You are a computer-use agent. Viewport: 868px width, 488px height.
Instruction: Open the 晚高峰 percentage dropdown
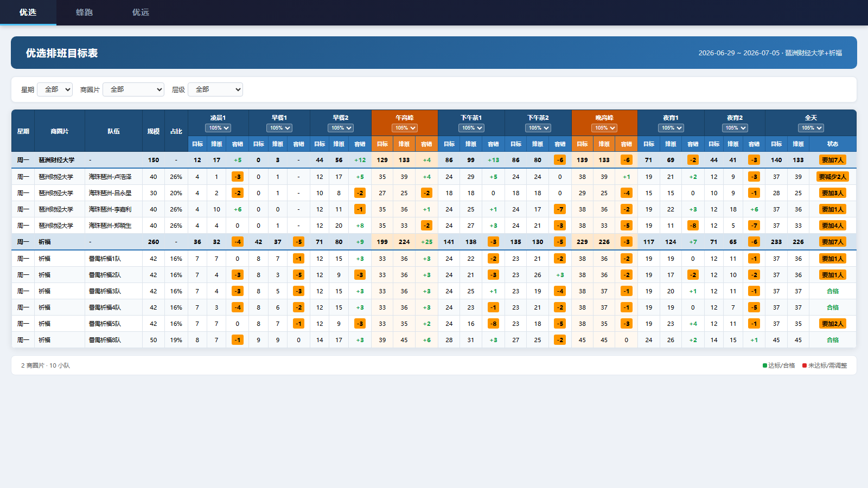[604, 128]
